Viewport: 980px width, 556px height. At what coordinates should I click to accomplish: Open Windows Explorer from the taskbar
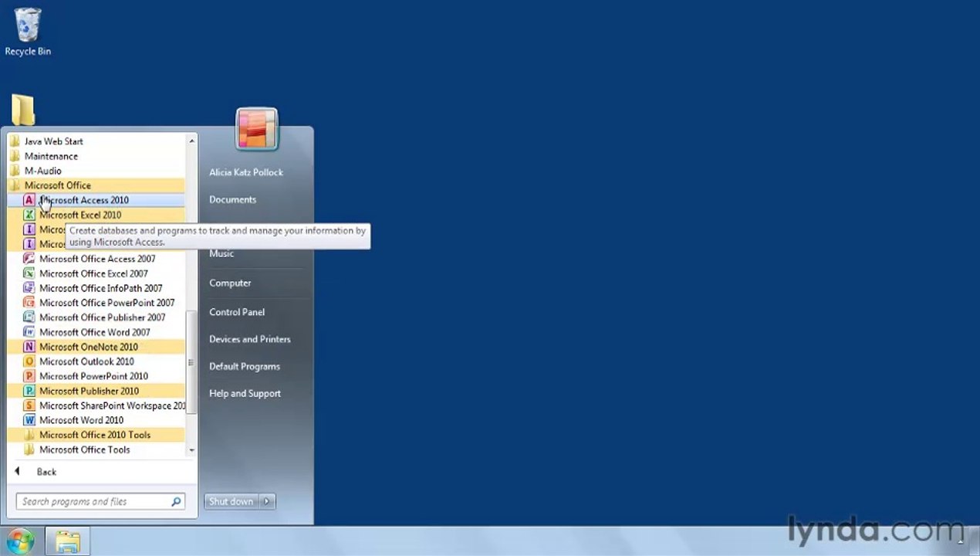(68, 541)
